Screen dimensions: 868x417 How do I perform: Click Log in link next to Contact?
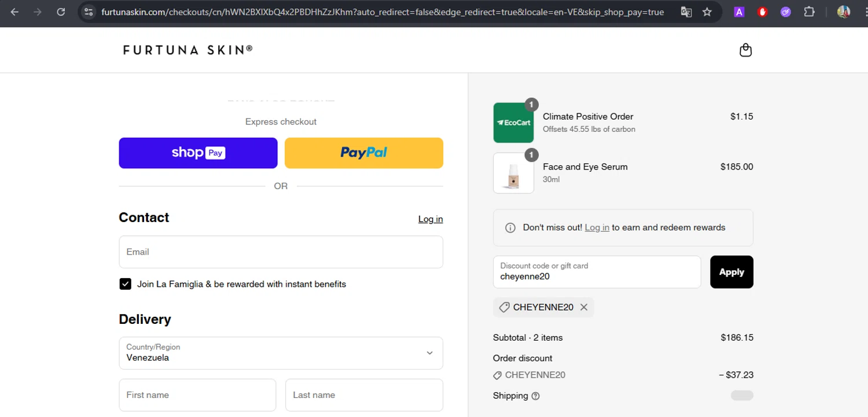(x=431, y=219)
